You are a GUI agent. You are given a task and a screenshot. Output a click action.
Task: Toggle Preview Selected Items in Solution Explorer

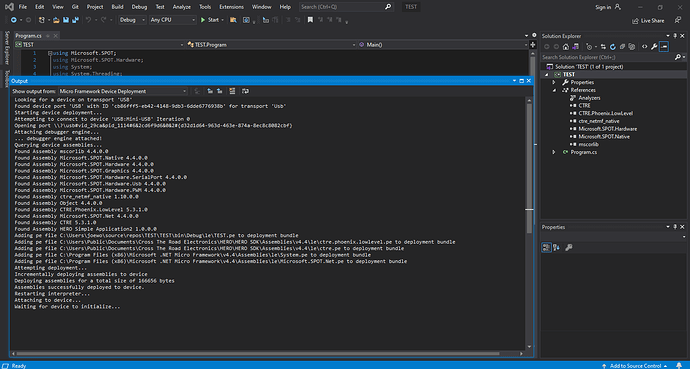(664, 47)
